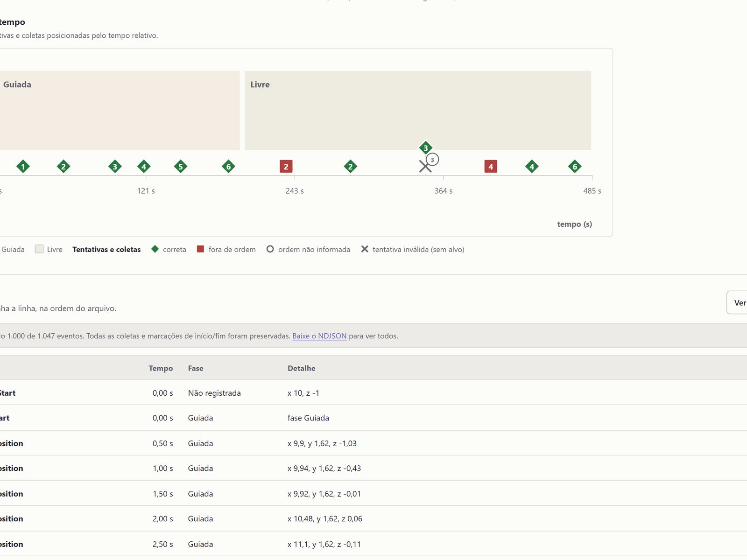The image size is (747, 560).
Task: Click the Detalhe column header
Action: (302, 368)
